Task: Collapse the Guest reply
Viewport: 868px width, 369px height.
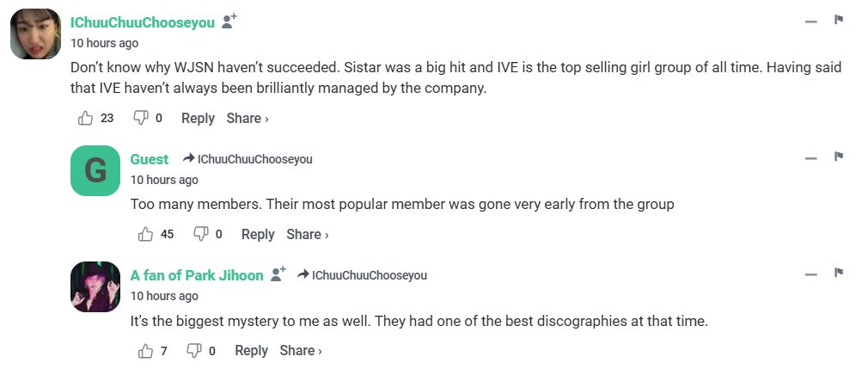Action: tap(810, 158)
